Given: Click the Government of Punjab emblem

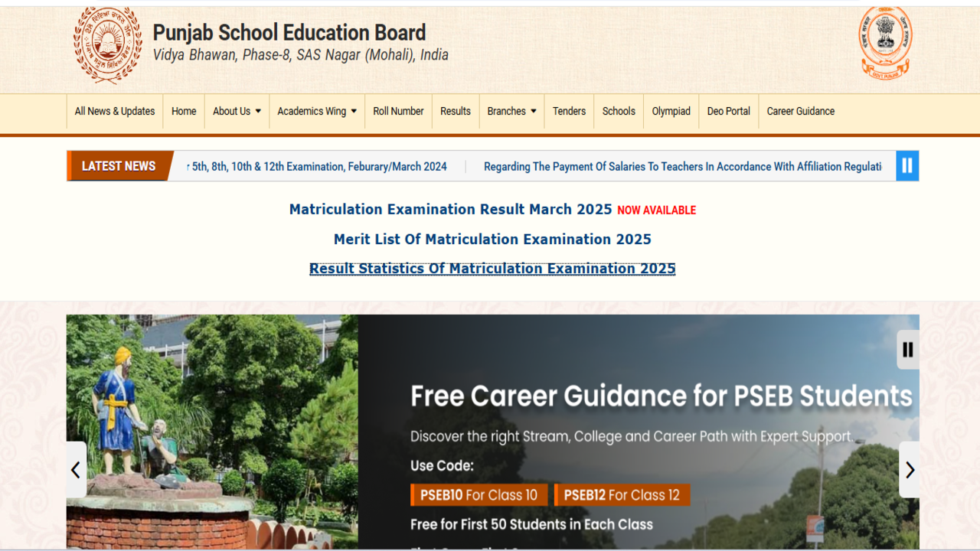Looking at the screenshot, I should point(886,43).
